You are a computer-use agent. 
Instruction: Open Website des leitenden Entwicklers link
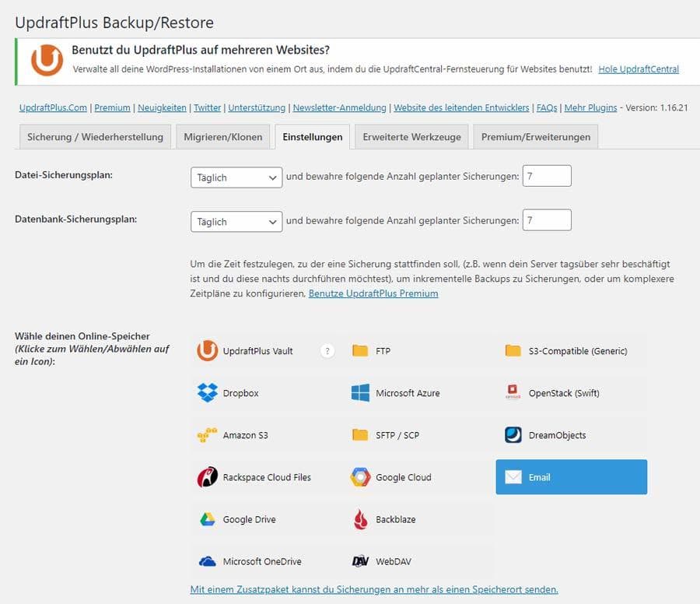click(461, 107)
